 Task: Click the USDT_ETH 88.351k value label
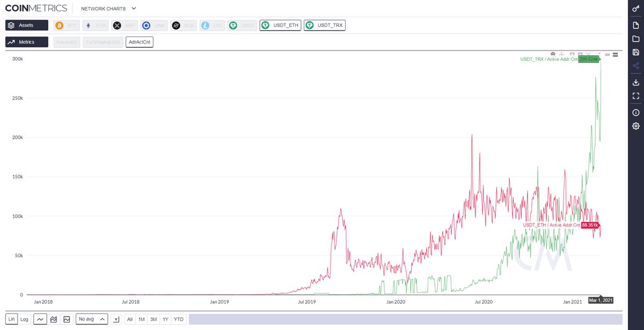click(x=591, y=225)
